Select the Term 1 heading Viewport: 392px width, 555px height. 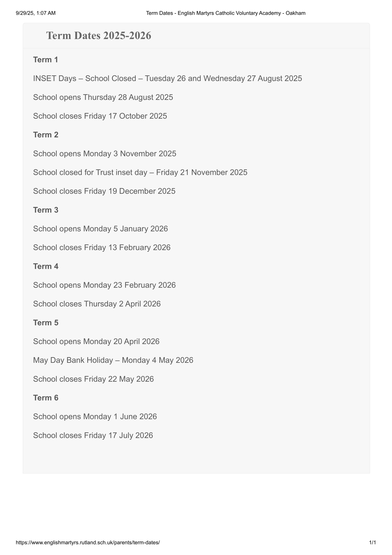click(x=46, y=60)
